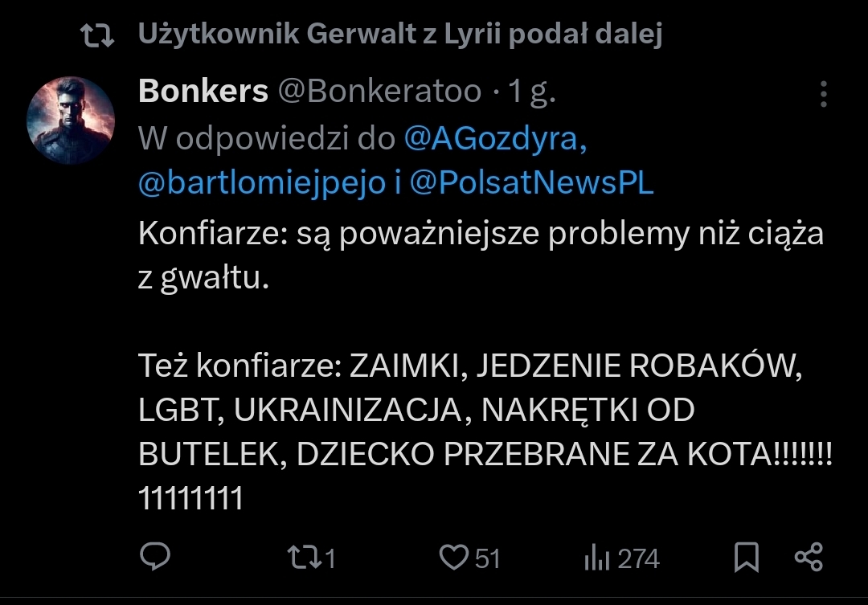
Task: Bookmark this tweet
Action: click(x=747, y=557)
